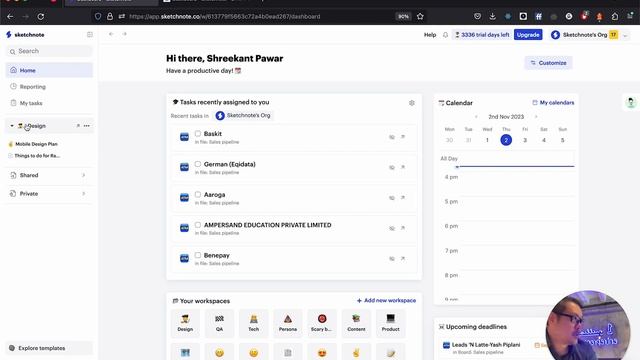Check AMPERSAND EDUCATION PRIVATE LIMITED checkbox
Screen dimensions: 640x360
(198, 224)
